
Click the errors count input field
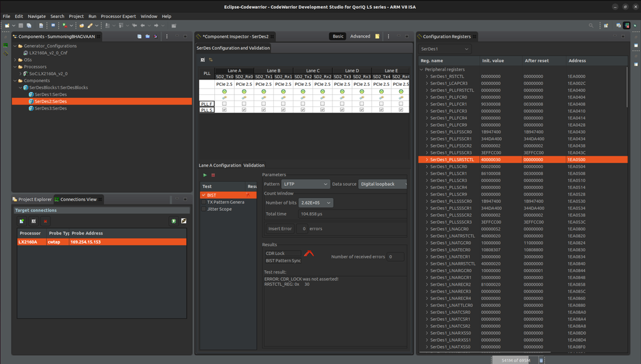click(x=302, y=229)
